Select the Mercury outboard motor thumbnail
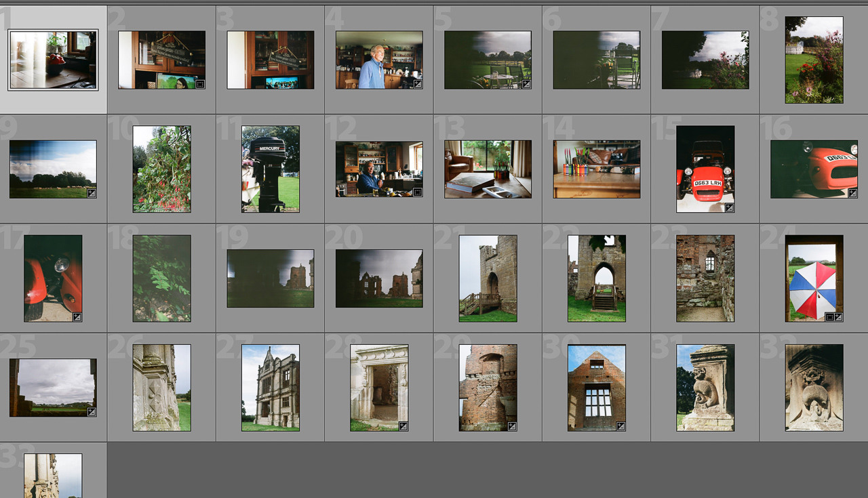Image resolution: width=868 pixels, height=498 pixels. click(x=270, y=169)
